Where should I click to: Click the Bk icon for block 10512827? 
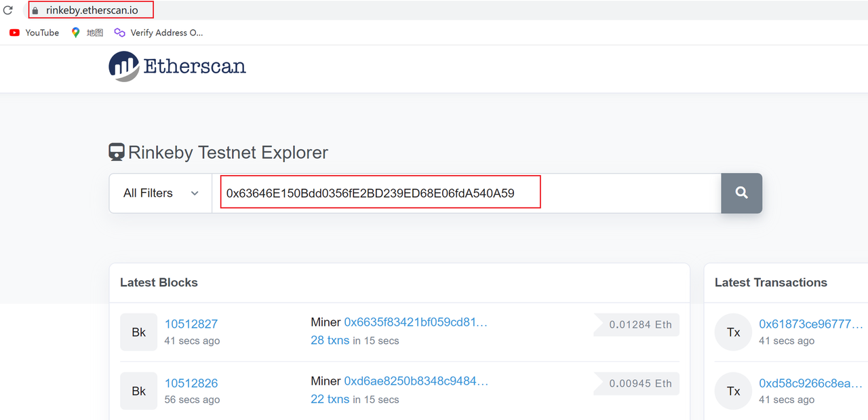click(x=139, y=332)
